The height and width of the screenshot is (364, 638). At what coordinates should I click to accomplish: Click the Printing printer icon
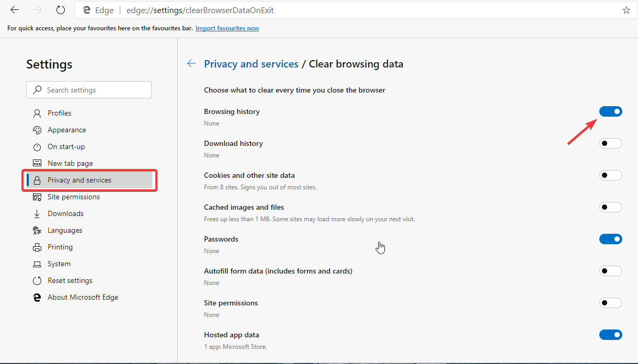click(x=37, y=247)
